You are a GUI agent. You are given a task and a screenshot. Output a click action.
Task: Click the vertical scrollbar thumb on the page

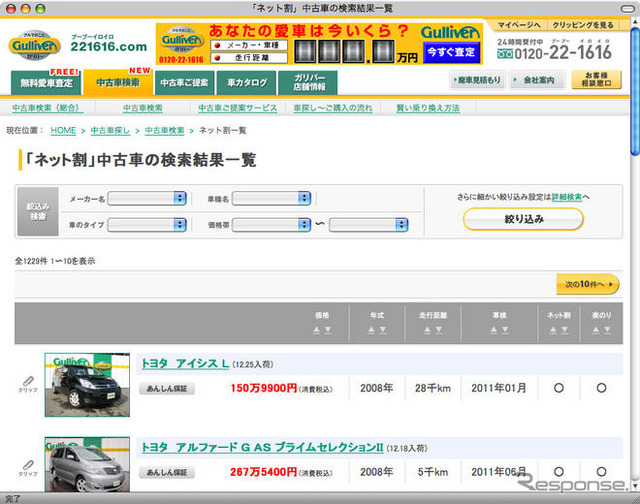(x=635, y=91)
